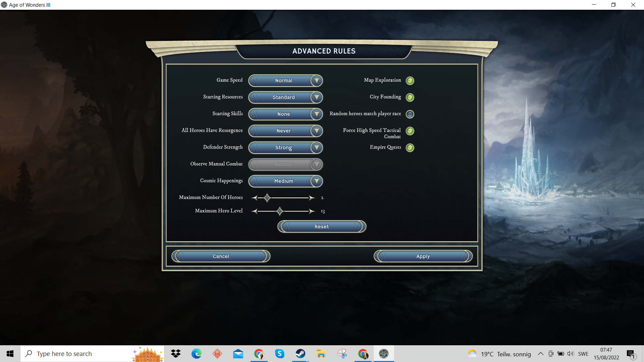
Task: Decrease Maximum Number Of Heroes with left arrow
Action: coord(255,198)
